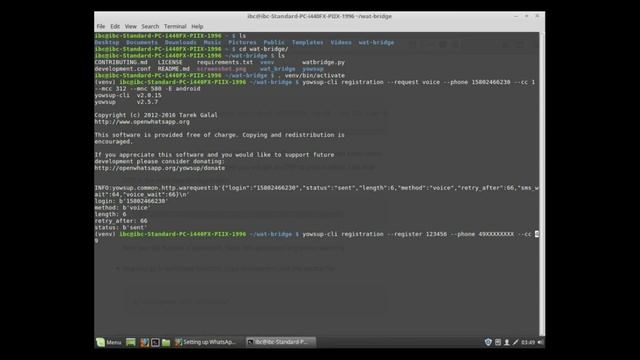Open the Edit menu

click(115, 27)
